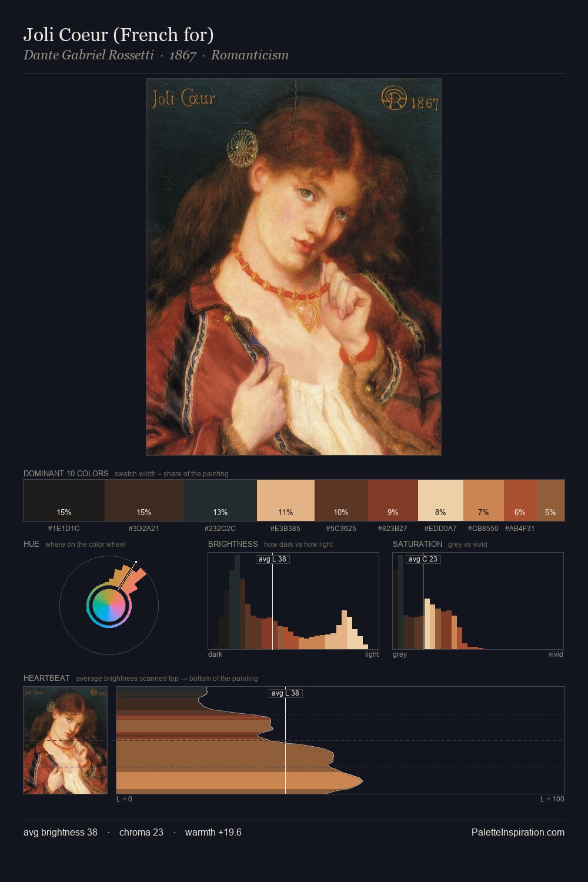Click the 'dark' axis label on Brightness chart

click(215, 654)
